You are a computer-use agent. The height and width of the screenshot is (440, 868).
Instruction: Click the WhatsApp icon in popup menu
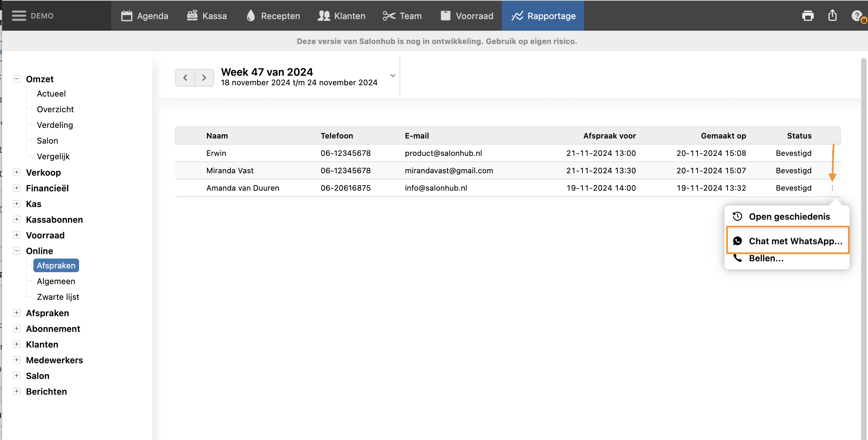point(737,241)
